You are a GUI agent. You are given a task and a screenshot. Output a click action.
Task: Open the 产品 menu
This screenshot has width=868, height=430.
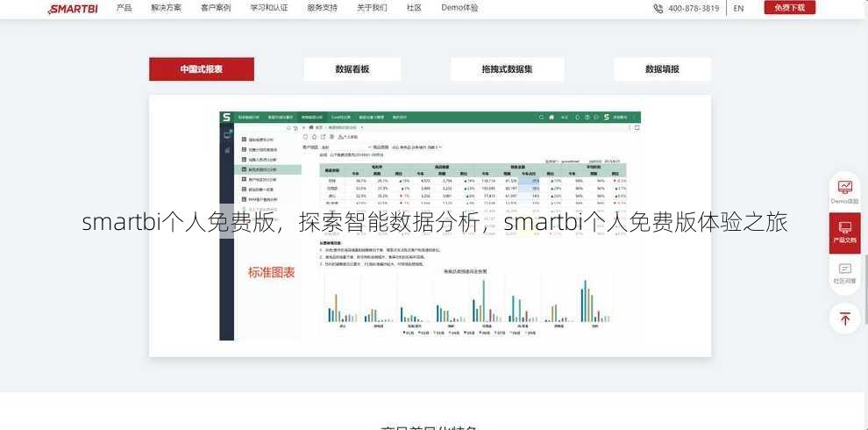click(x=124, y=8)
